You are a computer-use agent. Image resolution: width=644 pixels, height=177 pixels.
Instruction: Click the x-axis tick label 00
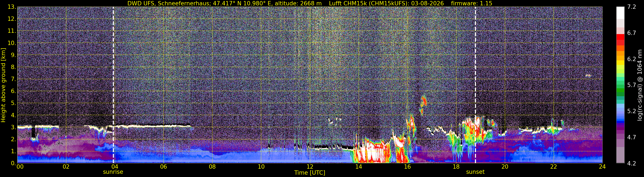pyautogui.click(x=20, y=167)
